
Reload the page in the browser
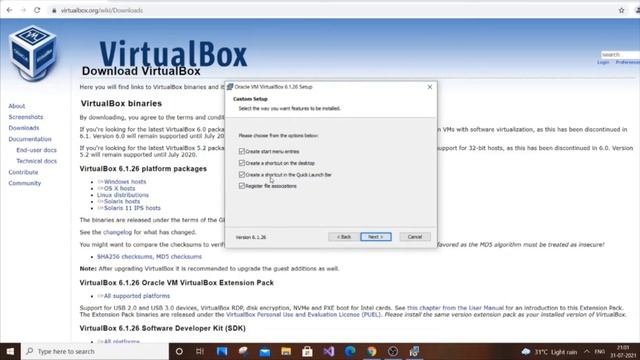[37, 10]
